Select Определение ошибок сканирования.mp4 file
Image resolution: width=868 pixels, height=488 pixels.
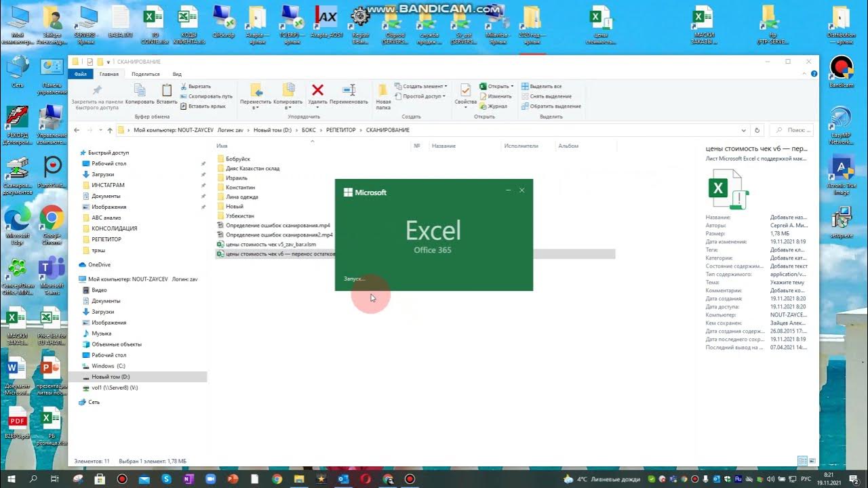[275, 225]
